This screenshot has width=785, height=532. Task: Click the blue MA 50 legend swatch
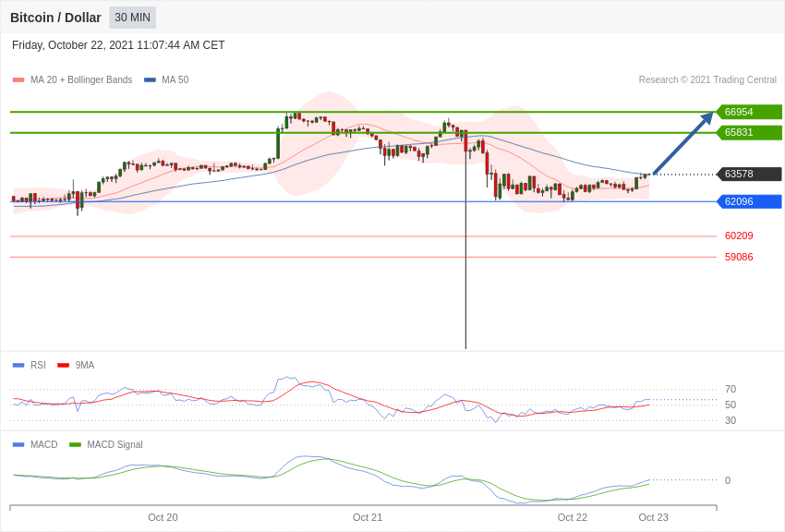150,79
